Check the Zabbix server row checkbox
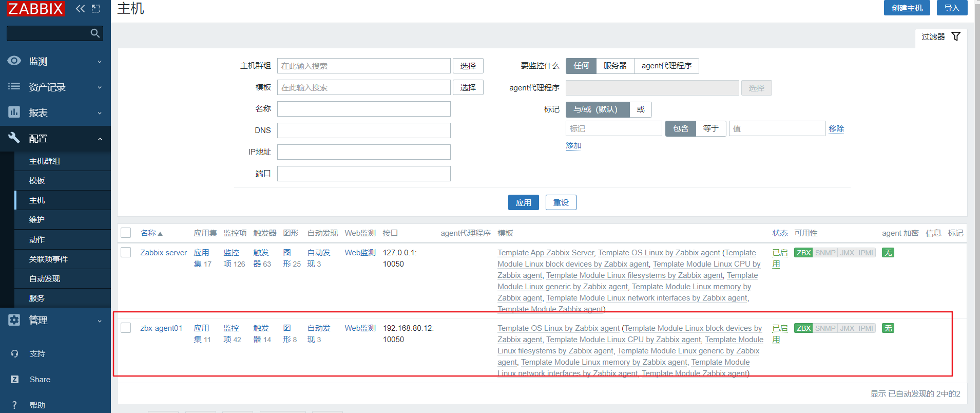The width and height of the screenshot is (980, 413). click(126, 252)
